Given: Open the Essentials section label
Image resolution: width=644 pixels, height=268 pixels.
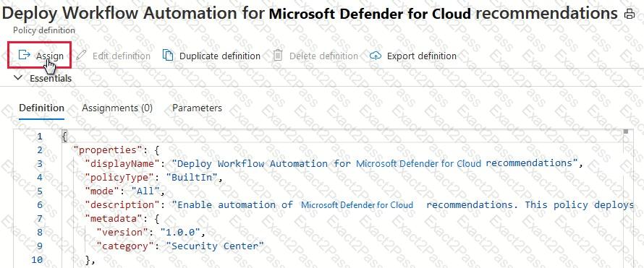Looking at the screenshot, I should (51, 78).
